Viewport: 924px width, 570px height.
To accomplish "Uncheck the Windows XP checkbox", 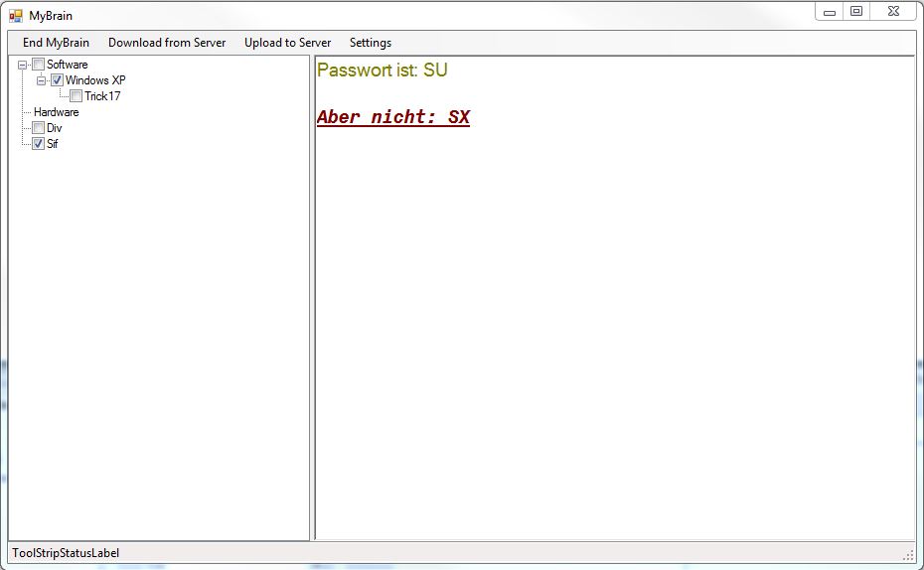I will point(58,80).
